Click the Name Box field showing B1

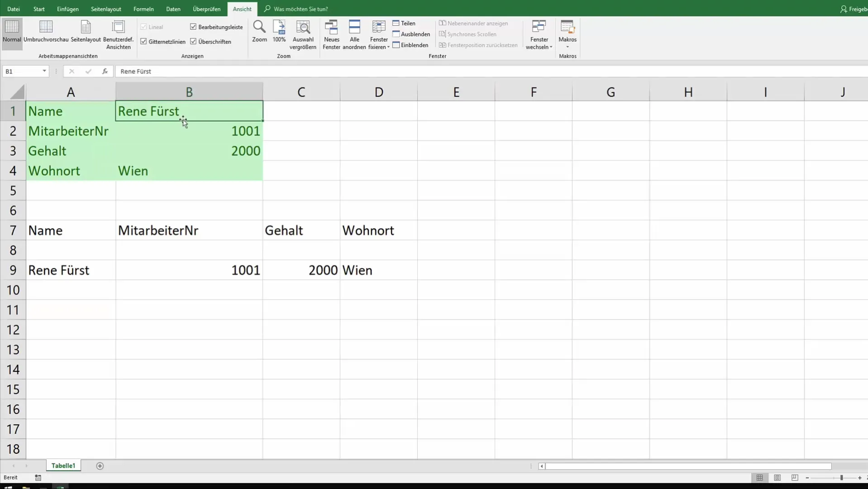(x=22, y=71)
